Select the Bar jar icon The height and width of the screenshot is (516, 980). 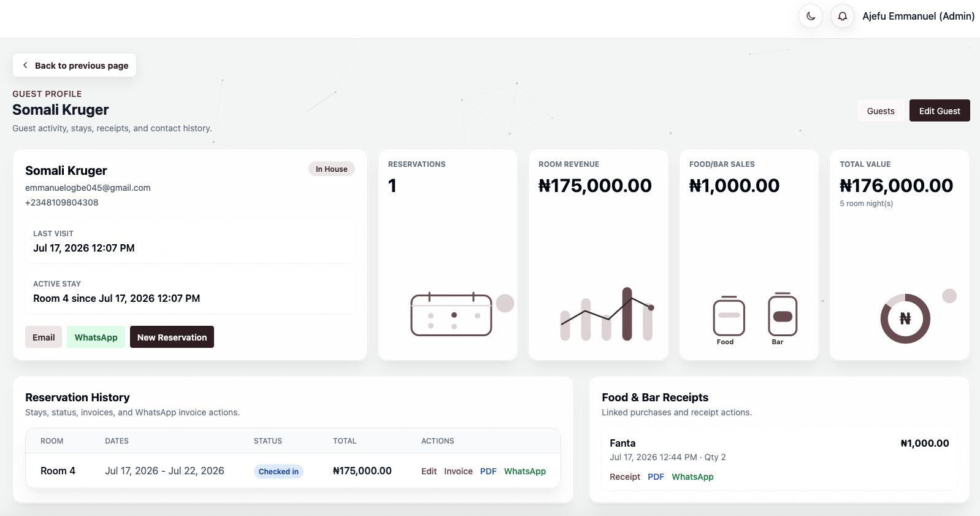(783, 315)
